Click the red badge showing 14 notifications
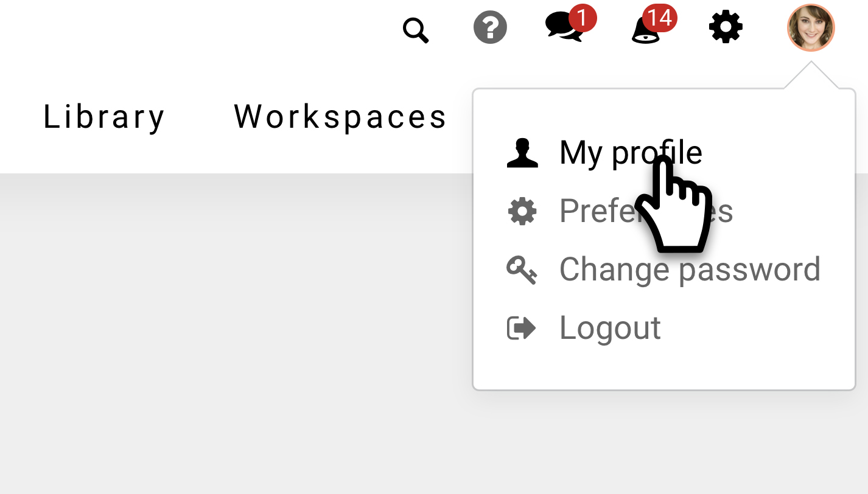This screenshot has height=494, width=868. tap(660, 18)
